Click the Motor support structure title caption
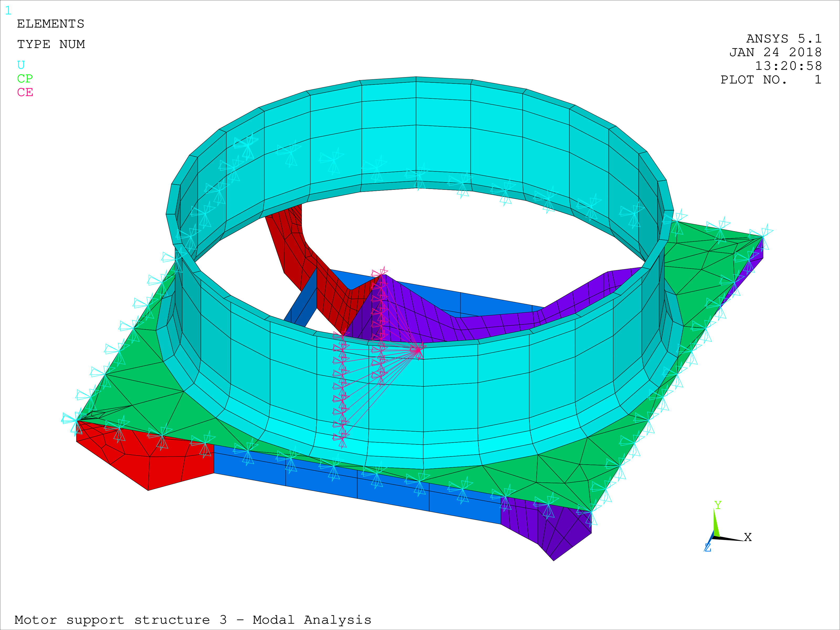840x630 pixels. pyautogui.click(x=193, y=620)
